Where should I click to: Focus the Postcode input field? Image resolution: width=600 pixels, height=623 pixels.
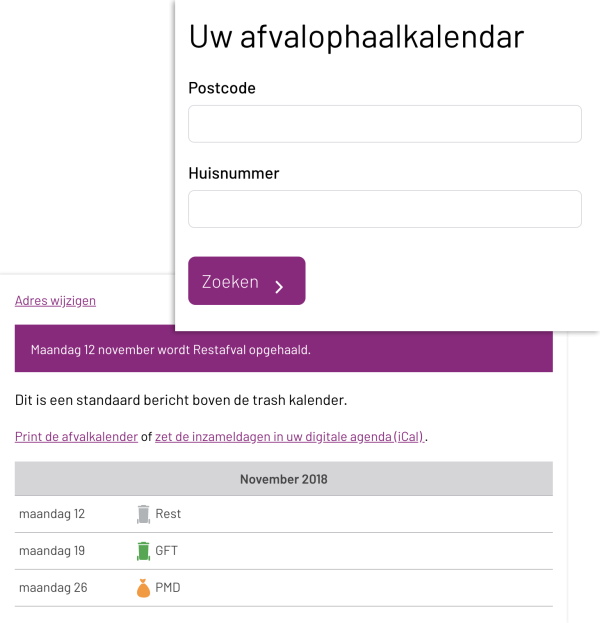pos(385,124)
